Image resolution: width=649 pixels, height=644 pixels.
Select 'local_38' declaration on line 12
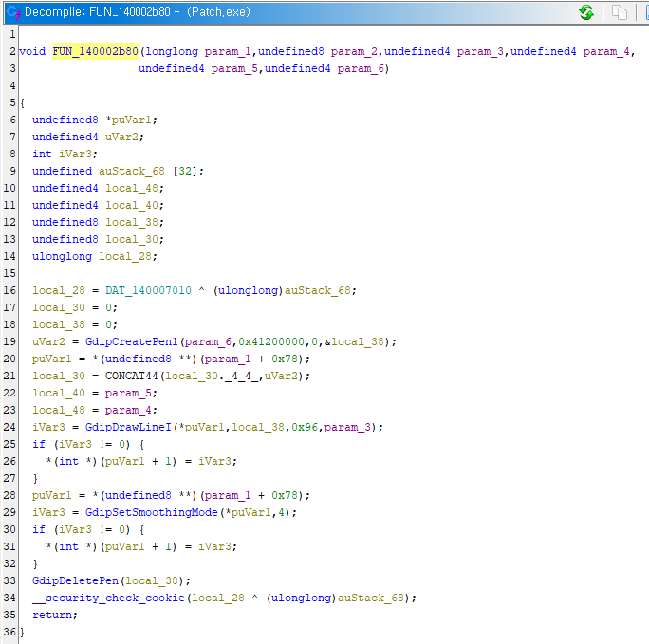[132, 223]
